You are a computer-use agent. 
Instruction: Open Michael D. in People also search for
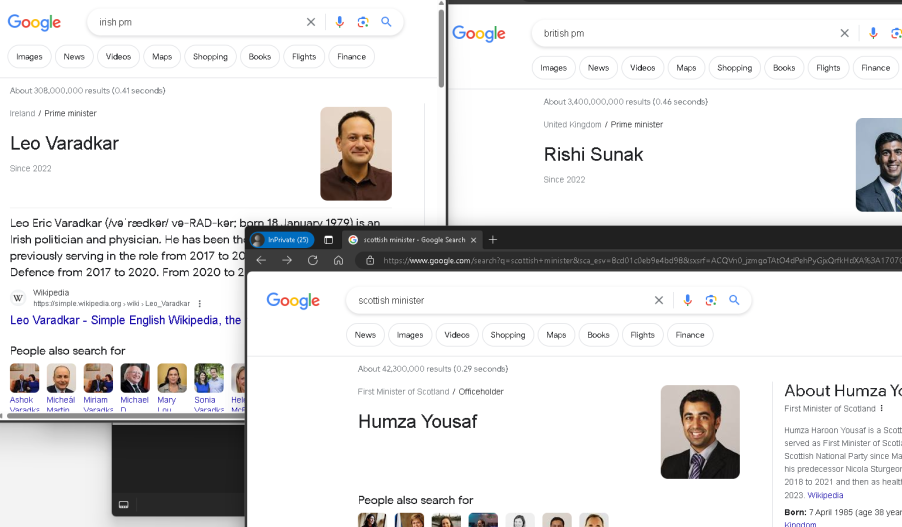[135, 387]
